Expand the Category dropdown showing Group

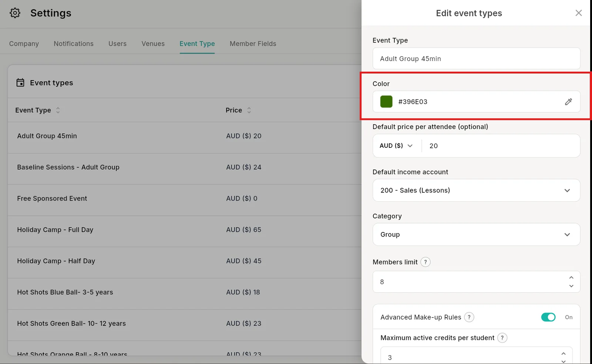pos(476,234)
